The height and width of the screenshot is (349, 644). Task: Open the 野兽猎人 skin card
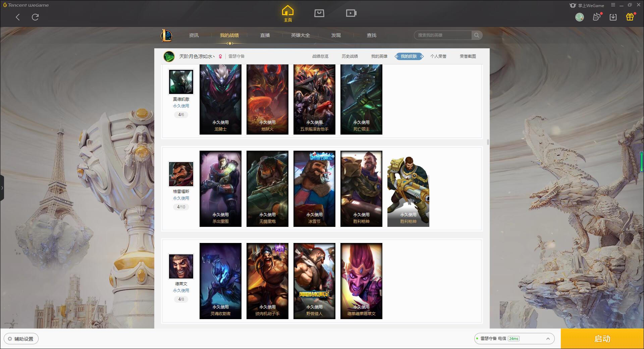coord(314,281)
